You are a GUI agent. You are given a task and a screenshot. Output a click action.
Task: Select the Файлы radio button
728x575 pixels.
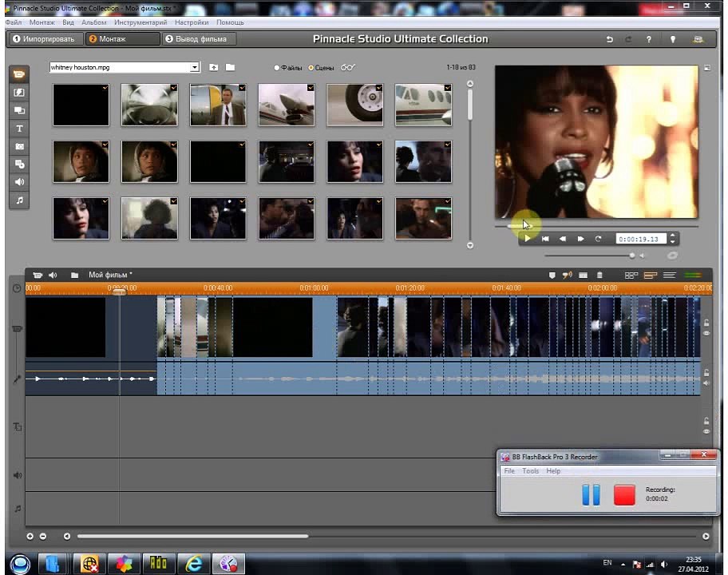click(277, 68)
